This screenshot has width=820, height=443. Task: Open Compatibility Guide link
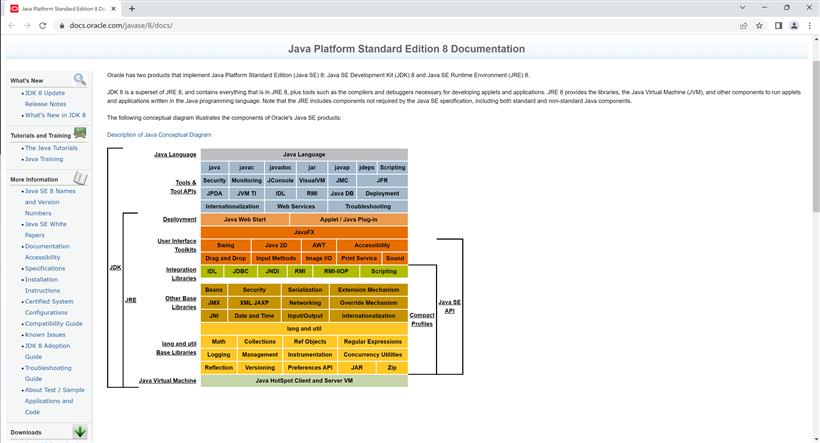click(x=53, y=324)
